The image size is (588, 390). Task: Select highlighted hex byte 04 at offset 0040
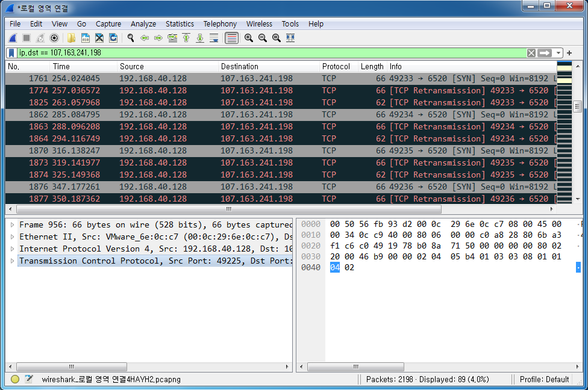click(335, 267)
